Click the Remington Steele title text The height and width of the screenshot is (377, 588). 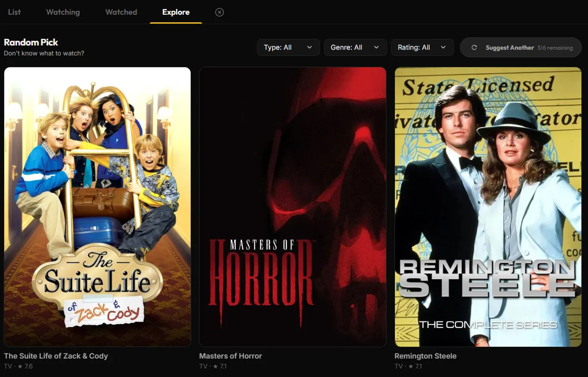tap(425, 356)
